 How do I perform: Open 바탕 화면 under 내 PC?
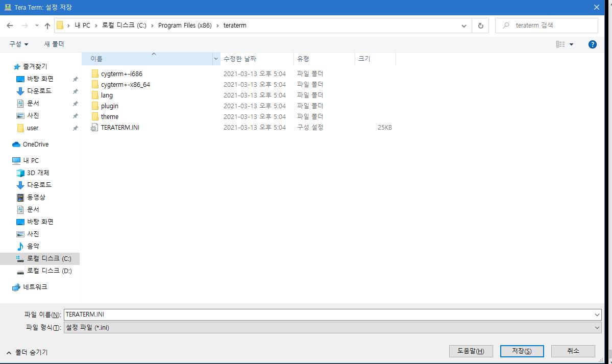point(40,222)
